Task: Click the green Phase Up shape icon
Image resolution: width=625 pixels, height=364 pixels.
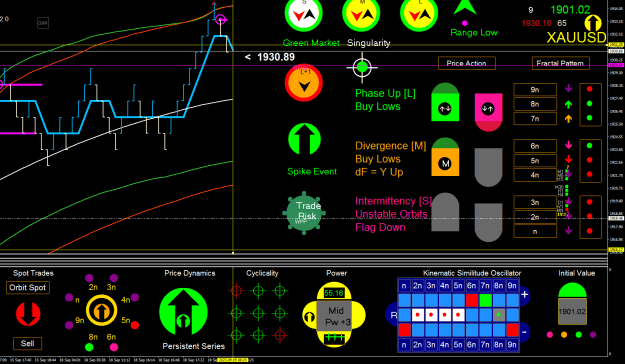Action: click(445, 102)
